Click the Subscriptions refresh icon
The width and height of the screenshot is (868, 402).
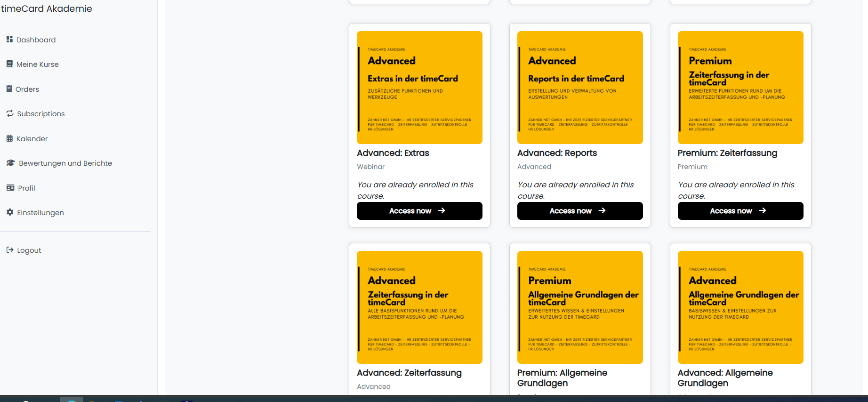pyautogui.click(x=10, y=113)
